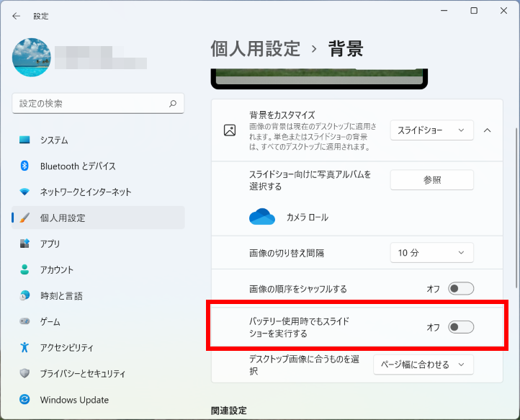Toggle バッテリー使用時でもスライドショーを実行する switch

point(461,327)
